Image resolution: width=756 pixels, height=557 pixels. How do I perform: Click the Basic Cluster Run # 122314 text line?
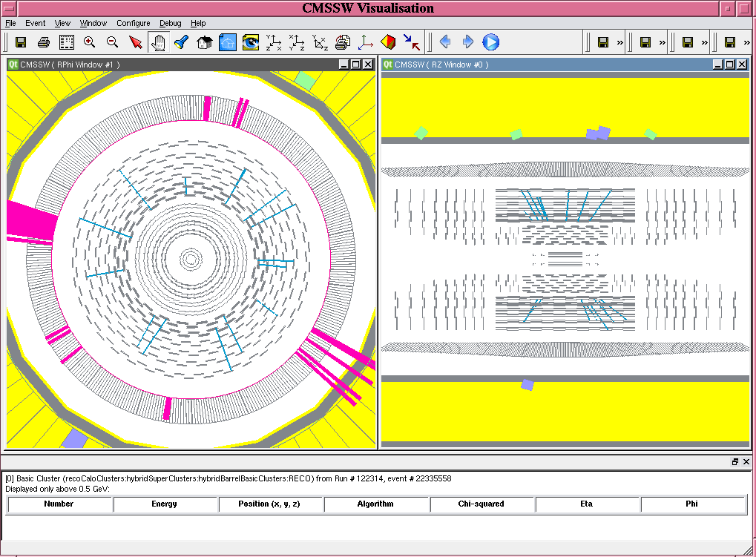(x=229, y=478)
